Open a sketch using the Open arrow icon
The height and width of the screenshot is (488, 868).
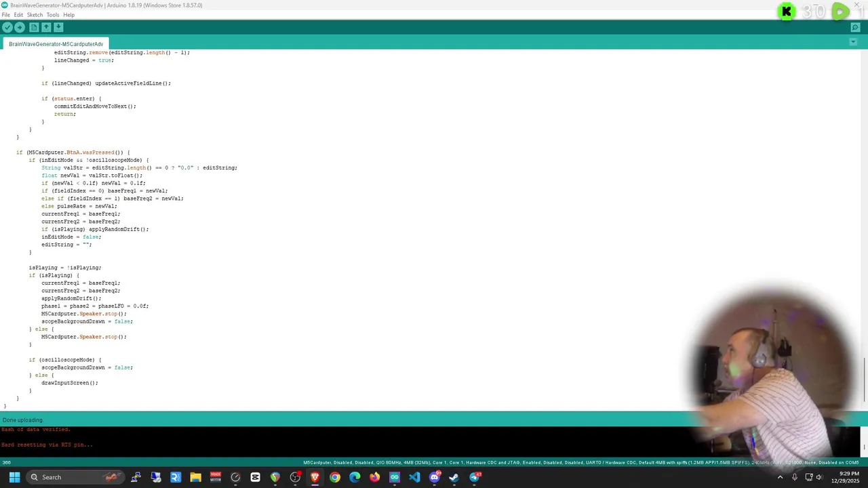coord(46,27)
